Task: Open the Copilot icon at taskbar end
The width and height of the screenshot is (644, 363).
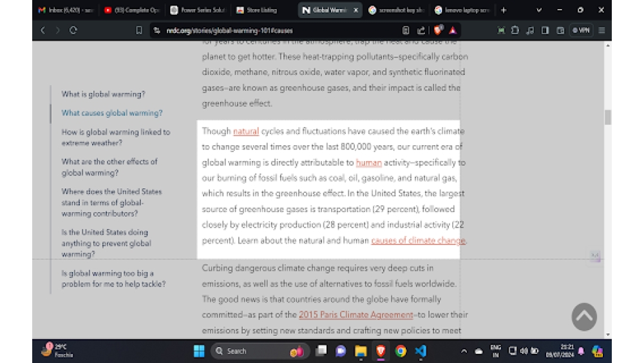Action: pos(598,351)
